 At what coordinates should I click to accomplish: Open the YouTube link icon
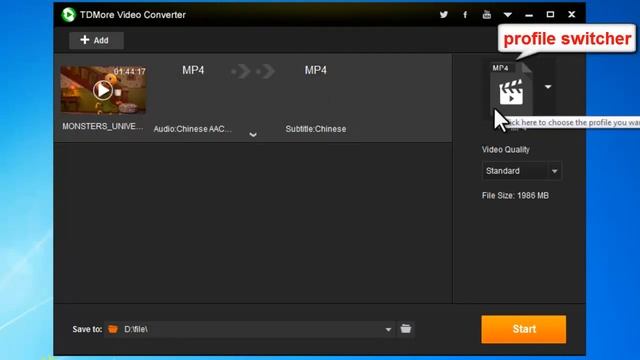tap(487, 15)
